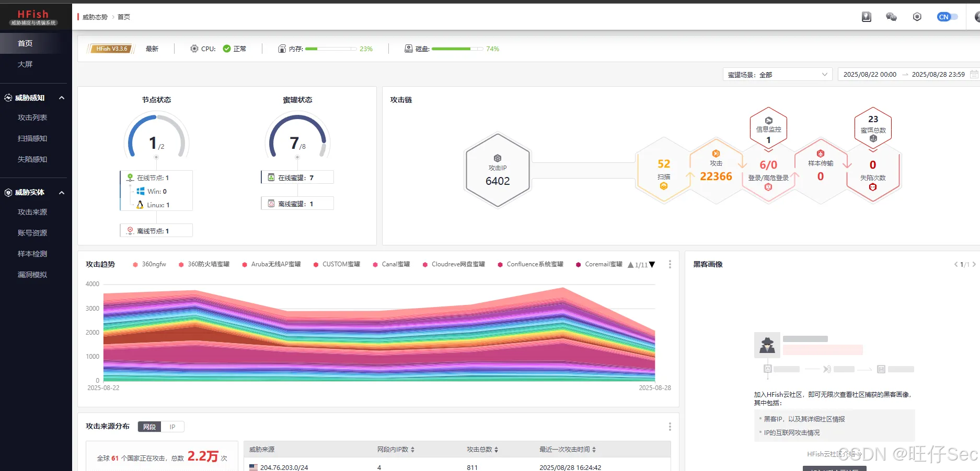Click the document download icon in top bar
This screenshot has height=471, width=980.
pyautogui.click(x=867, y=17)
